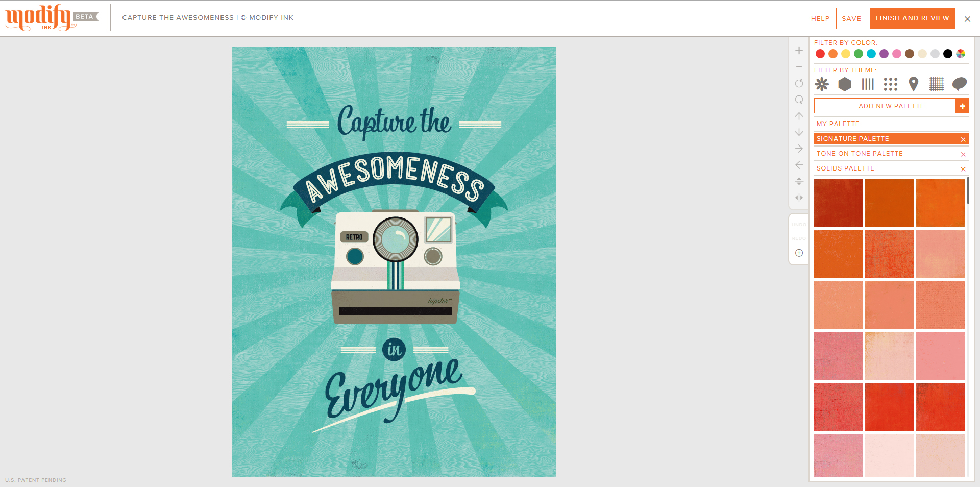The image size is (980, 487).
Task: Click the zoom in icon
Action: pyautogui.click(x=799, y=50)
